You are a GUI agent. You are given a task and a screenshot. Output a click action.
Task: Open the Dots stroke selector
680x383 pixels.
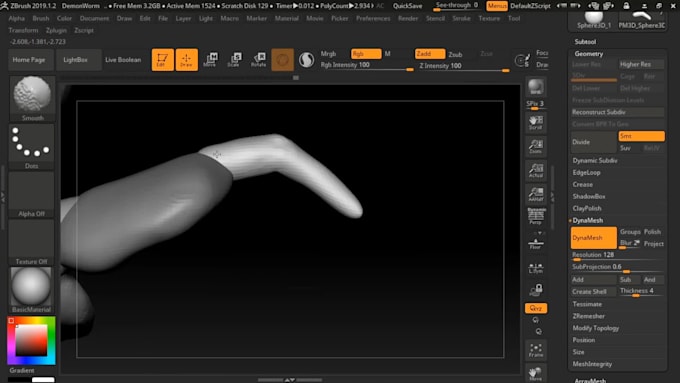pyautogui.click(x=32, y=146)
